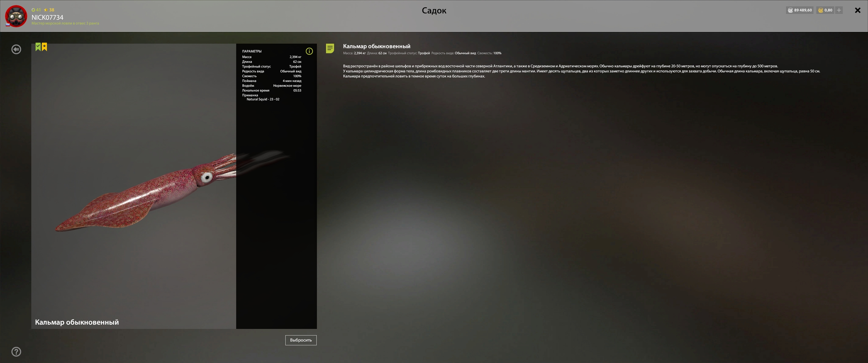Click the Садок title heading
The height and width of the screenshot is (363, 868).
point(434,10)
